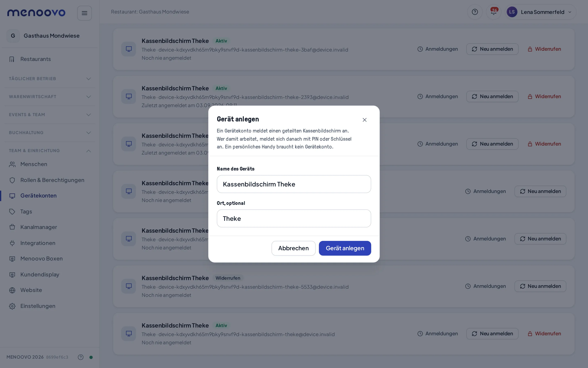Expand the Warenwirtschaft section
The width and height of the screenshot is (588, 368).
tap(50, 97)
